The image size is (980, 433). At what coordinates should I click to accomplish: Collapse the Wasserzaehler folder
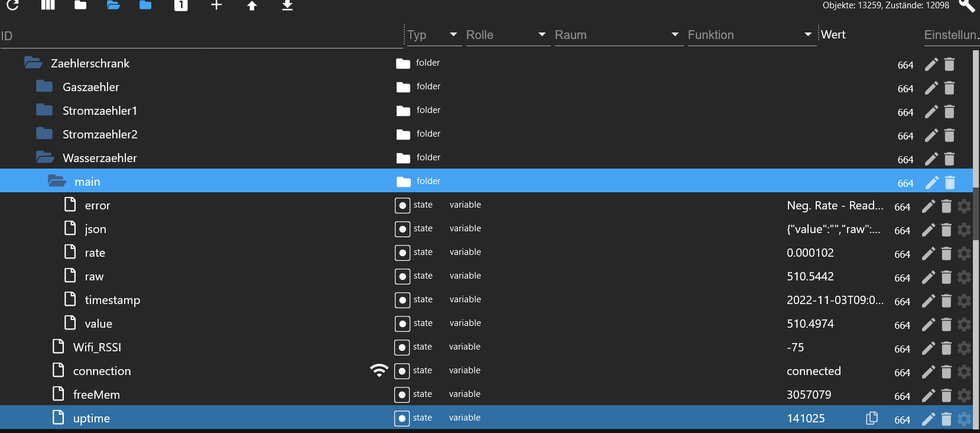pos(45,157)
